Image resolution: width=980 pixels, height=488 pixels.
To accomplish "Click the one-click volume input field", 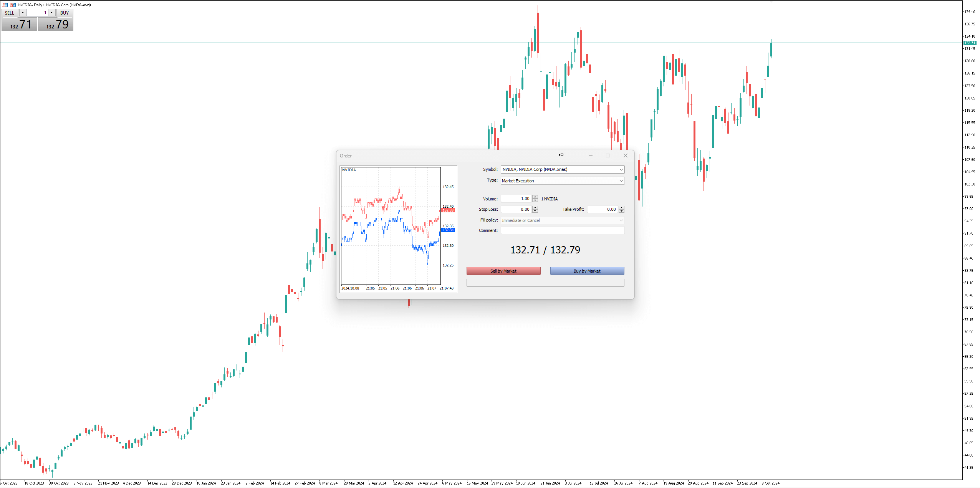I will pyautogui.click(x=37, y=13).
